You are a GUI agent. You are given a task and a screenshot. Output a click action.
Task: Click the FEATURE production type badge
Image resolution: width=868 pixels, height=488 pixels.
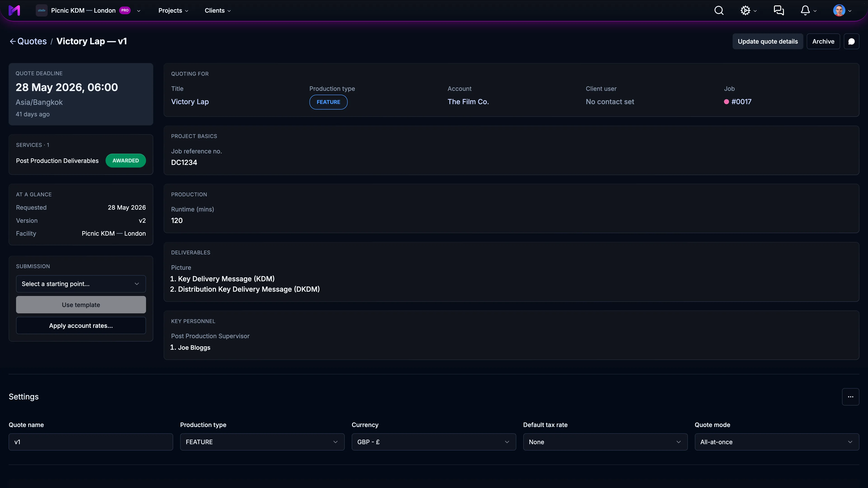click(328, 102)
